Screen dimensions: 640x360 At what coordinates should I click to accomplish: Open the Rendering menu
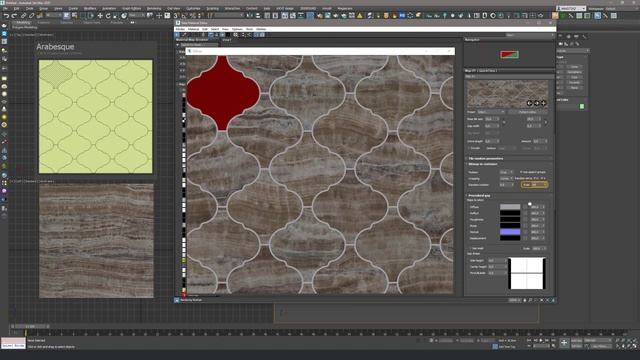coord(153,8)
